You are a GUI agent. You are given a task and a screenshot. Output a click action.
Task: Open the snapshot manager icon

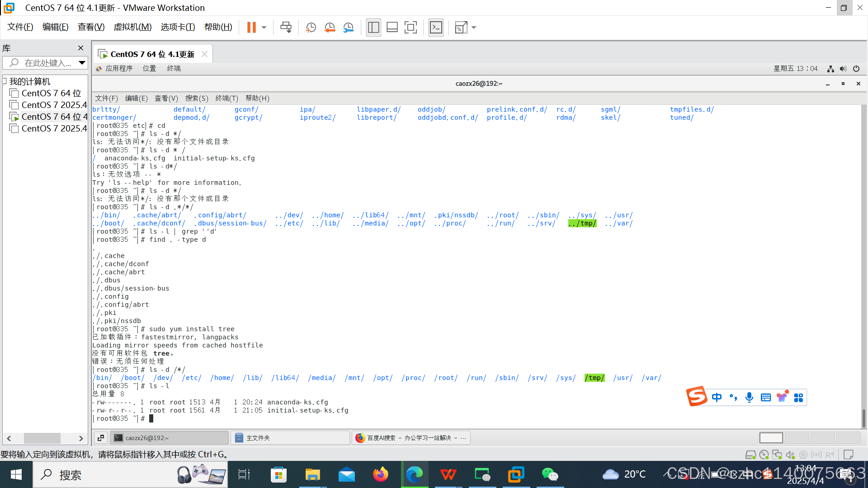pyautogui.click(x=348, y=28)
